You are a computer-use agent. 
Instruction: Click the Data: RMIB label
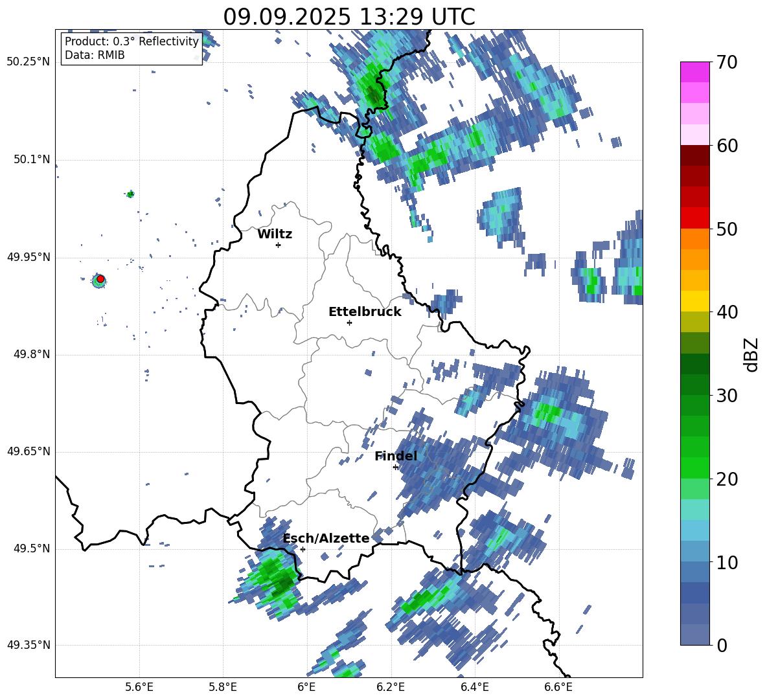coord(95,55)
